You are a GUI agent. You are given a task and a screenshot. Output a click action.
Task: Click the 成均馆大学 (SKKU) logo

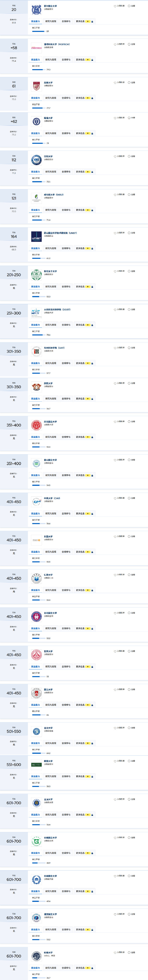pyautogui.click(x=36, y=198)
